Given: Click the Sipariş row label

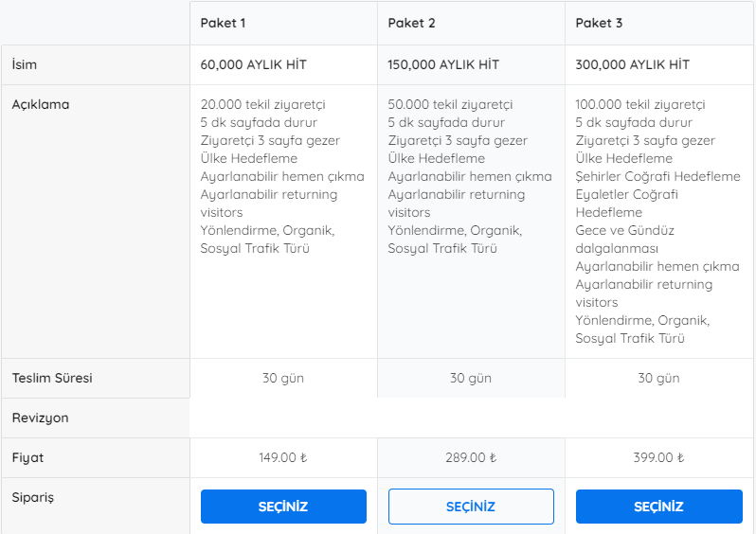Looking at the screenshot, I should (x=33, y=497).
